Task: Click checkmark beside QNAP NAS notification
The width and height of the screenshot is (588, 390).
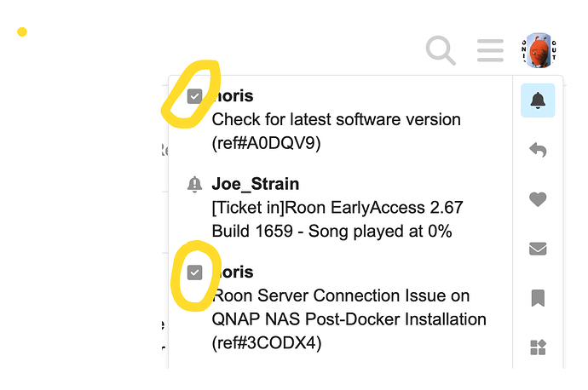Action: (x=194, y=272)
